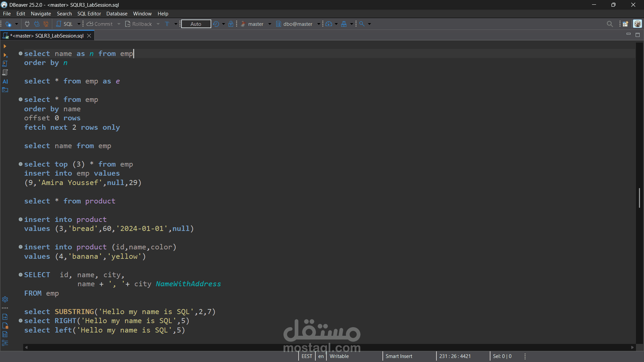This screenshot has height=362, width=644.
Task: Open the perspective switcher icon
Action: coord(626,24)
